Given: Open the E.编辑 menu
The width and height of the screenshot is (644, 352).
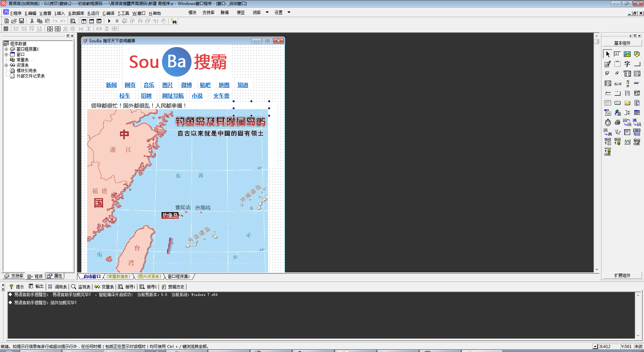Looking at the screenshot, I should pos(30,13).
